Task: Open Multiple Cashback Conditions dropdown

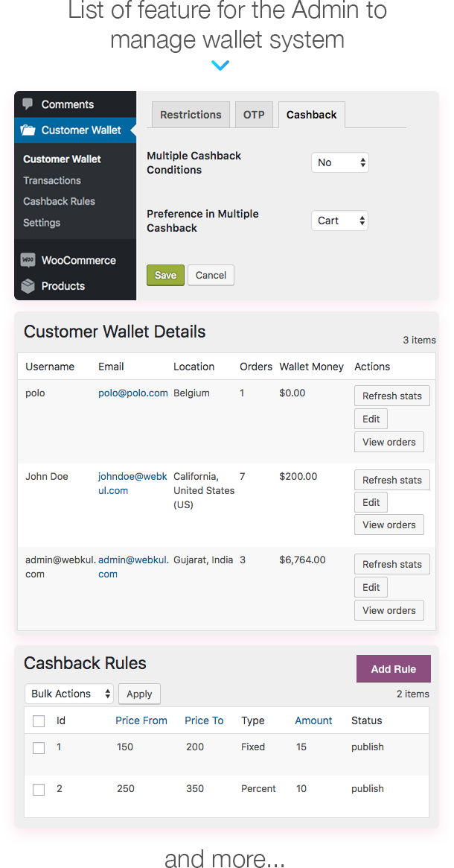Action: coord(340,162)
